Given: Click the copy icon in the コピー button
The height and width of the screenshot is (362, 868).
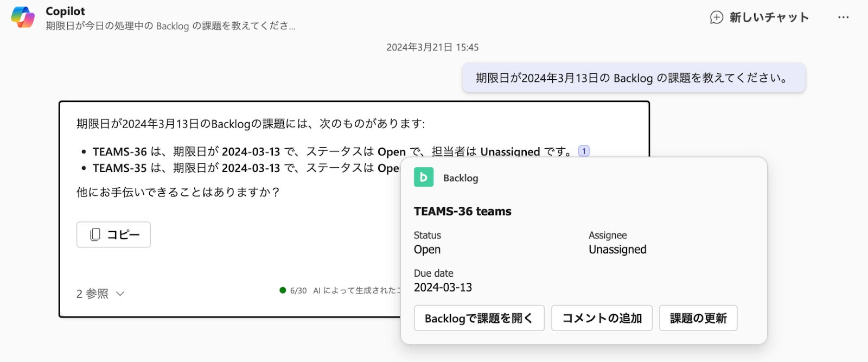Looking at the screenshot, I should coord(95,234).
